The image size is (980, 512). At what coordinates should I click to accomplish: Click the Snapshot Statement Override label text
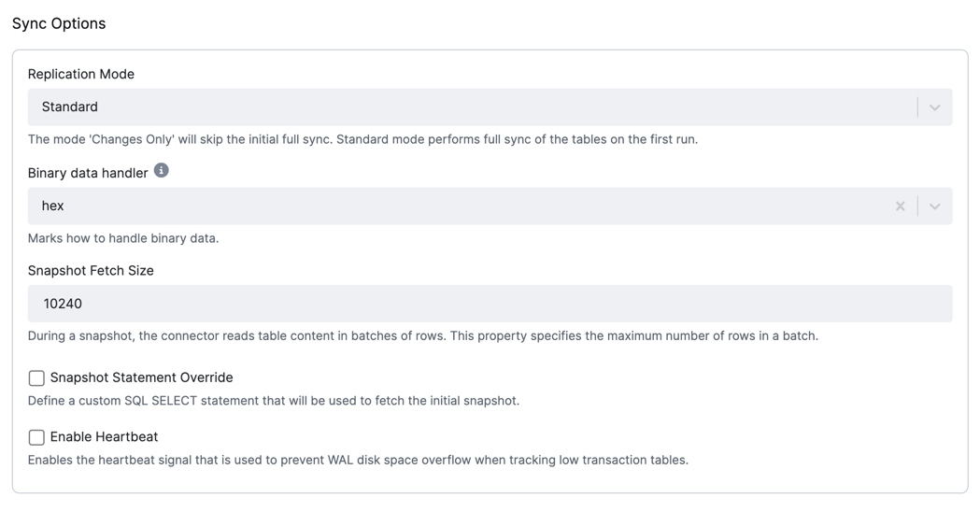[x=141, y=377]
